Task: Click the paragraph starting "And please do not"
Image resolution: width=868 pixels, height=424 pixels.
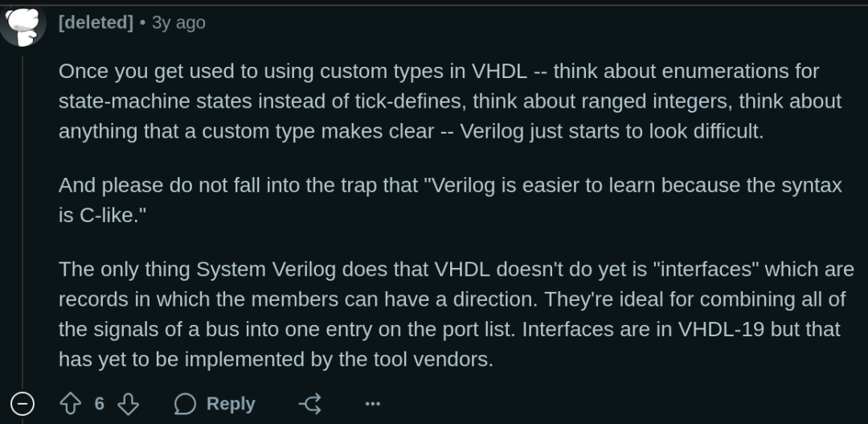Action: coord(450,200)
